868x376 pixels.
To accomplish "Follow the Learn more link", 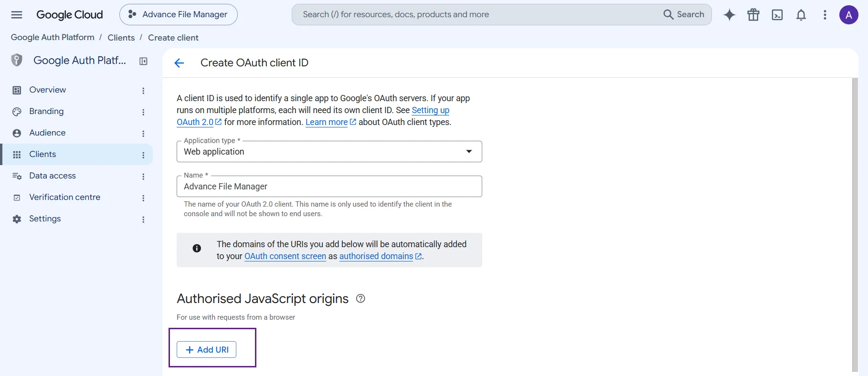I will pyautogui.click(x=331, y=122).
